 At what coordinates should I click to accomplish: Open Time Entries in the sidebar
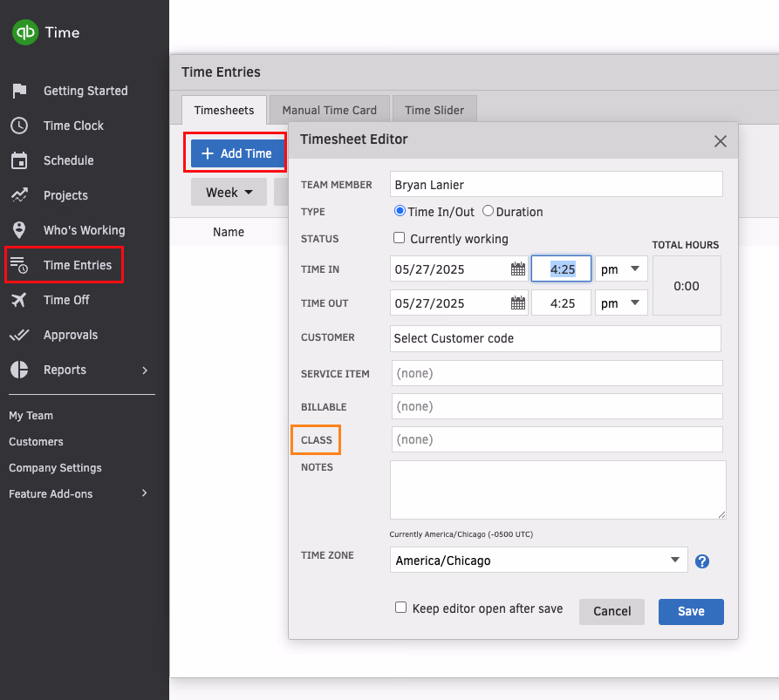tap(78, 265)
